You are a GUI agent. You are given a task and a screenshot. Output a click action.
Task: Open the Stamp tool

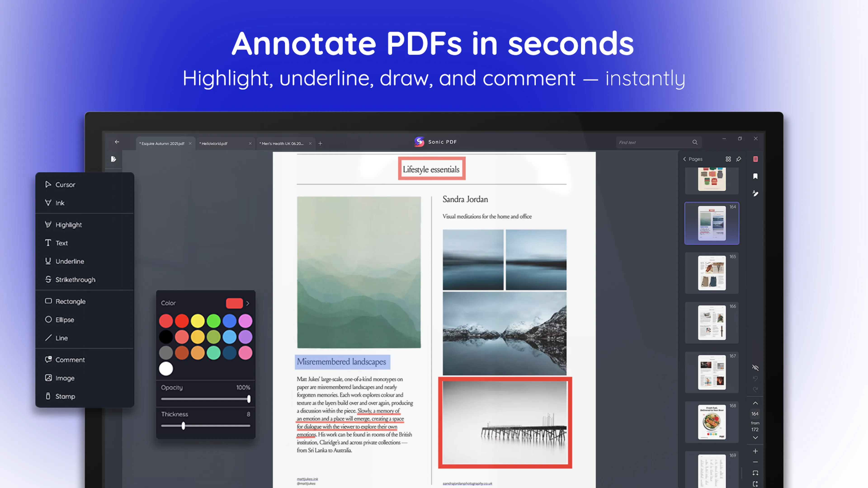pyautogui.click(x=66, y=396)
